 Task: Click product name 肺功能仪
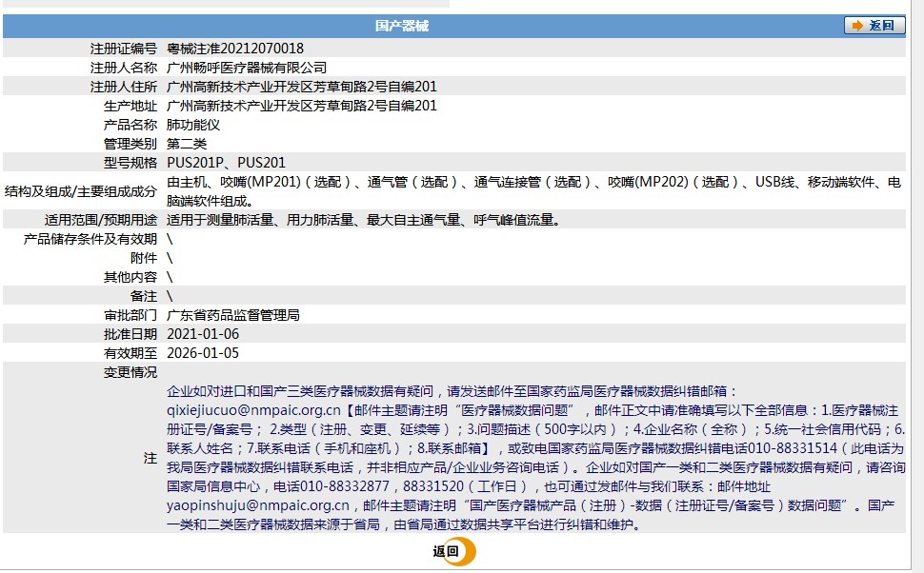pos(193,125)
